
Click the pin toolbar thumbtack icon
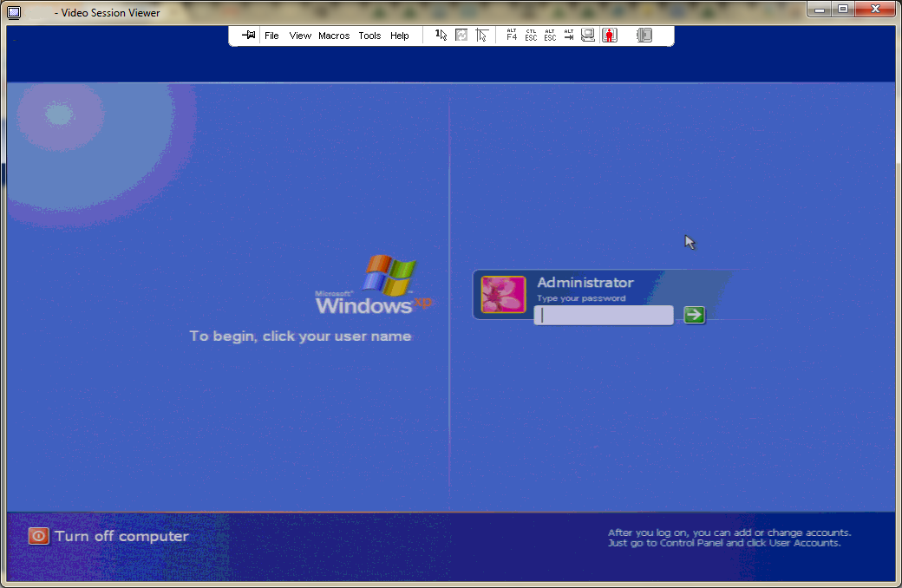pos(249,35)
